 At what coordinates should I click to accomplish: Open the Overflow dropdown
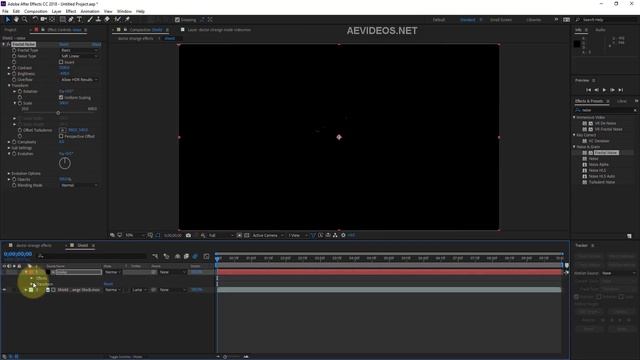[79, 80]
